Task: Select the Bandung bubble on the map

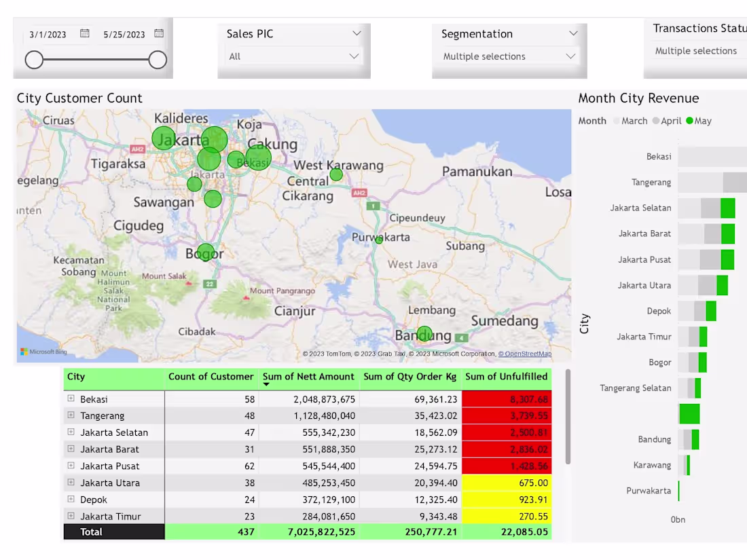Action: coord(424,334)
